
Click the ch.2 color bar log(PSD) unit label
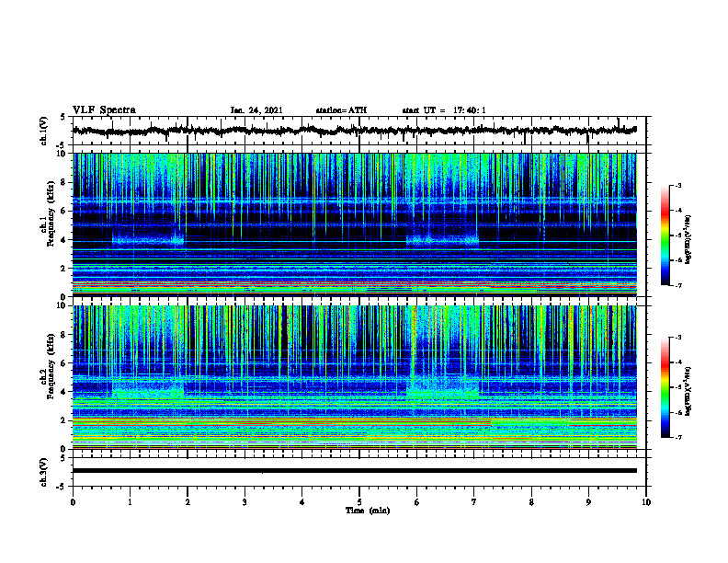click(x=688, y=391)
